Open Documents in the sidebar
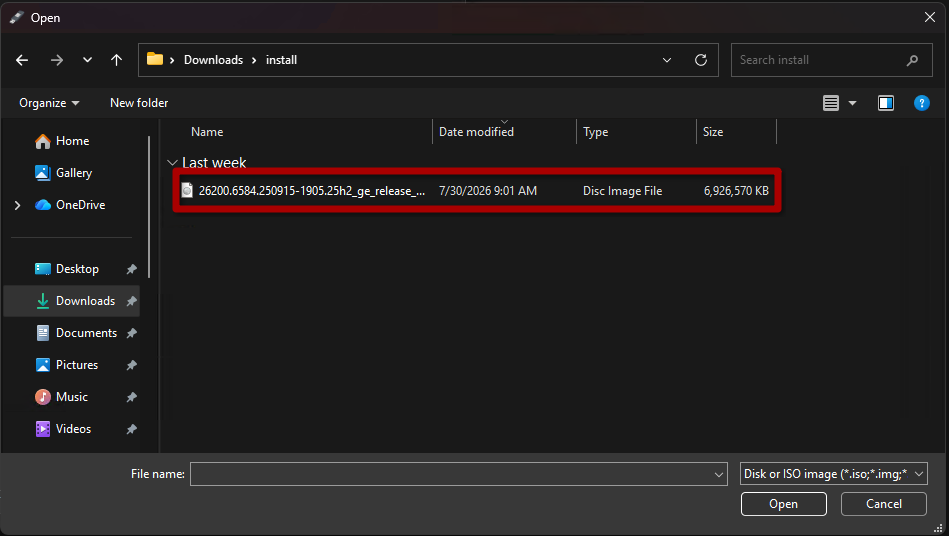 86,333
